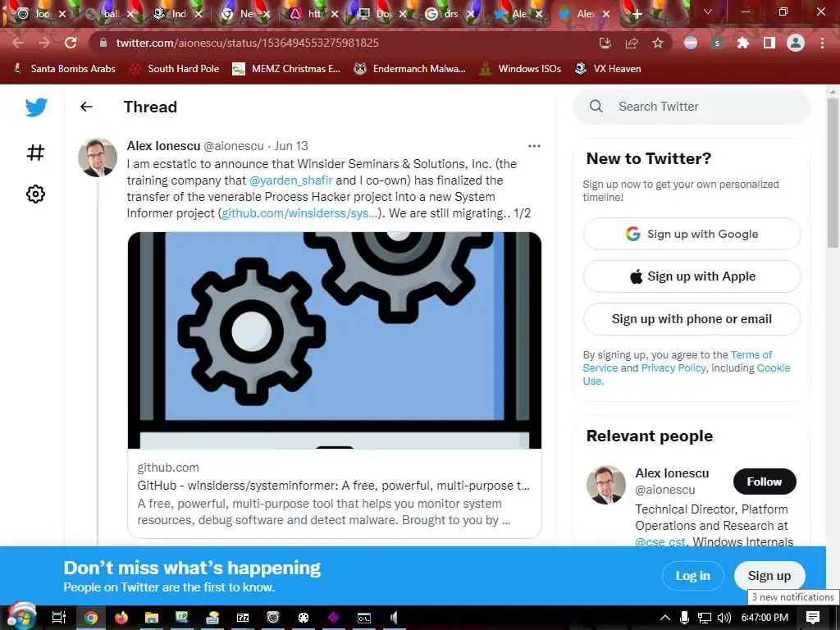Viewport: 840px width, 630px height.
Task: Click the Search Twitter field
Action: pos(691,107)
